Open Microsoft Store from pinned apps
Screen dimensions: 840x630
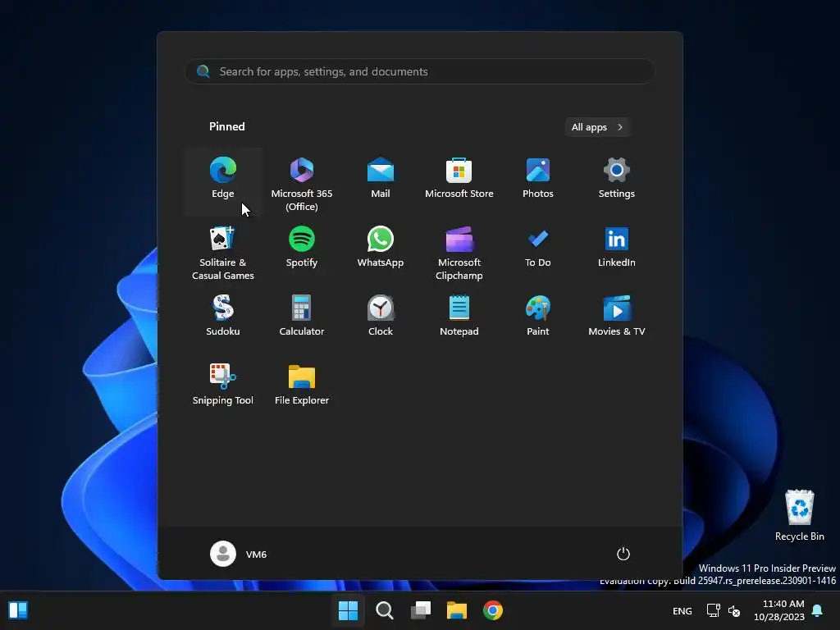(x=459, y=180)
